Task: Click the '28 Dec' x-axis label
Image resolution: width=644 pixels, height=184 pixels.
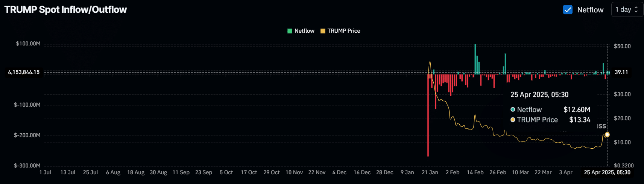Action: (x=384, y=172)
